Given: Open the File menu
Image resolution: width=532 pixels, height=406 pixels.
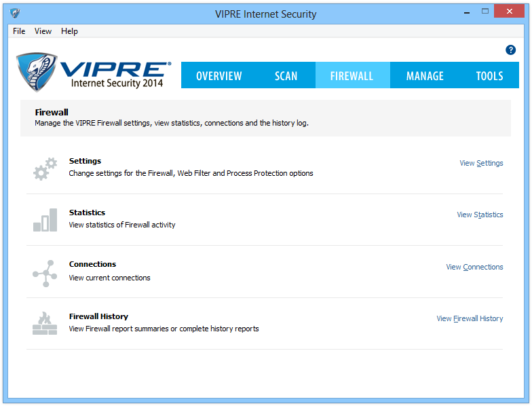Looking at the screenshot, I should pos(19,31).
